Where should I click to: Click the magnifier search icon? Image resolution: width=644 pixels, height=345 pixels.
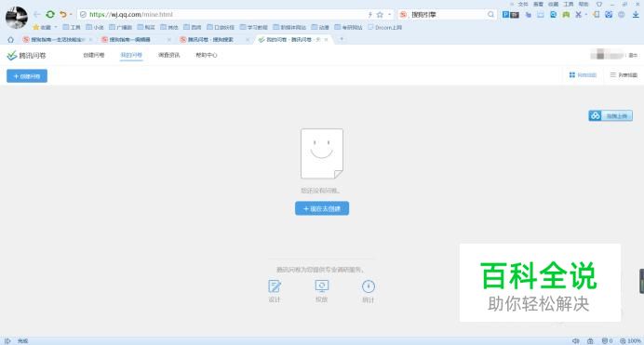pyautogui.click(x=490, y=14)
